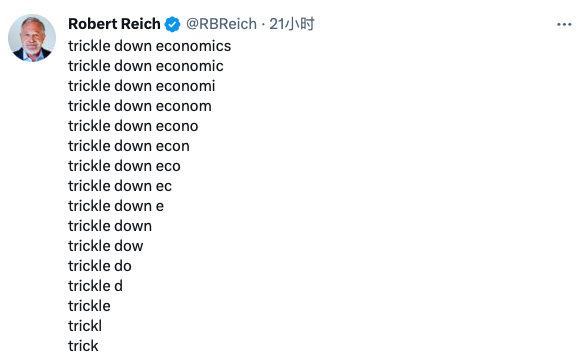
Task: Click the Robert Reich display name
Action: (114, 24)
